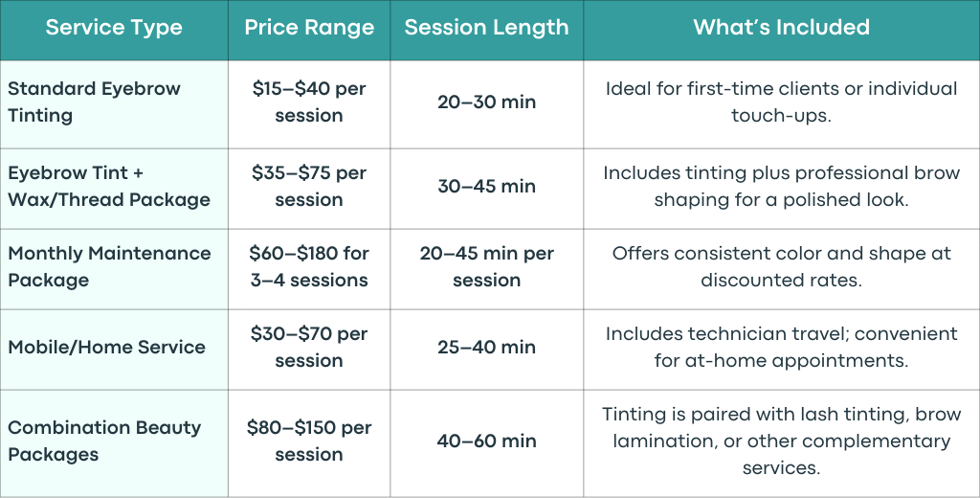Click the 20–30 min session length

tap(487, 102)
